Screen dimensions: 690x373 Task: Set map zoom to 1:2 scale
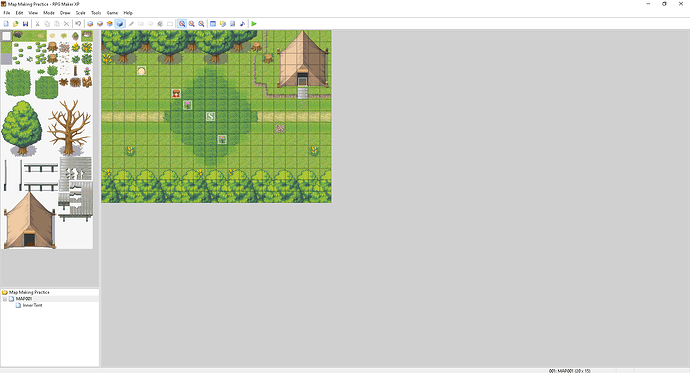pyautogui.click(x=191, y=24)
